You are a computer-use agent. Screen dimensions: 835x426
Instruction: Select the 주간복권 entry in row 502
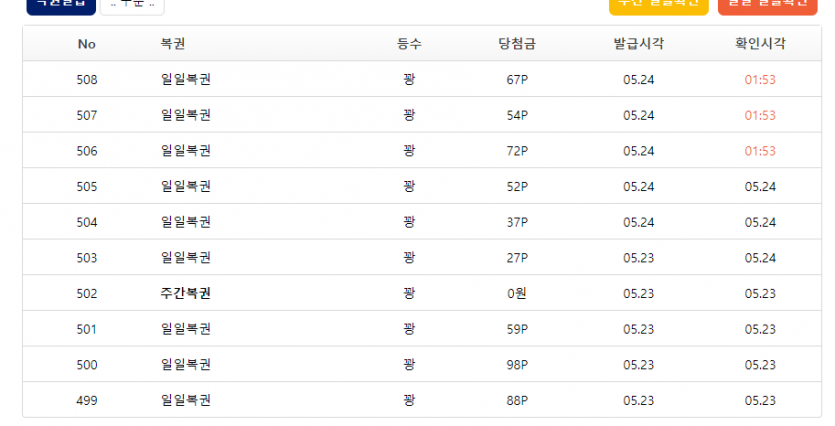pyautogui.click(x=185, y=293)
